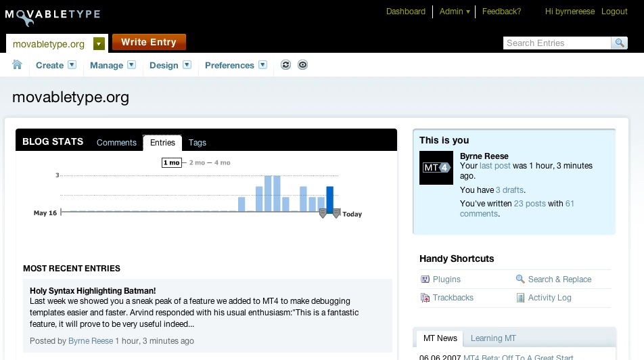Select the 1 mo chart range
644x360 pixels.
(171, 162)
